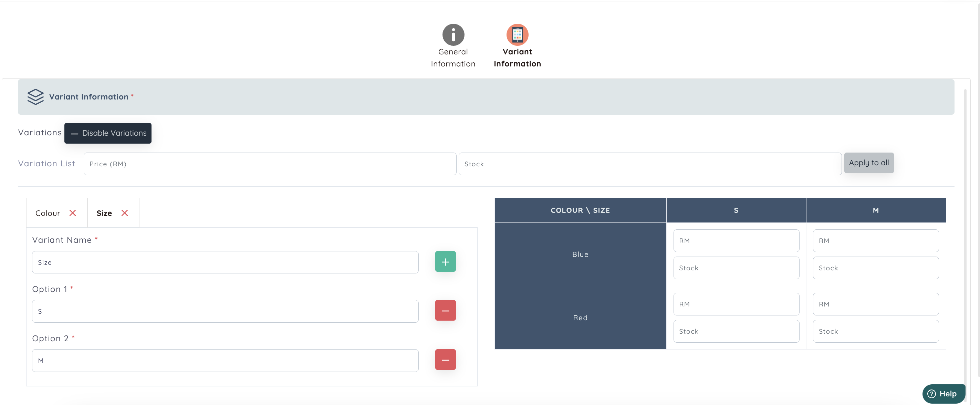Click the Stock field in Variation List
980x405 pixels.
click(649, 164)
